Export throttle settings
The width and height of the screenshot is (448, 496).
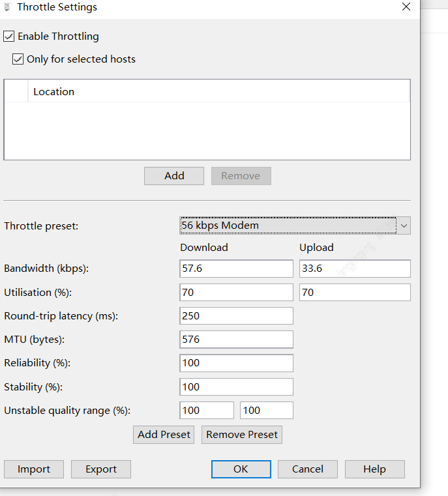(101, 469)
